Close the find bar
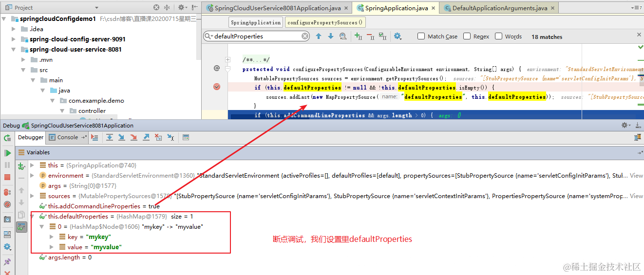The image size is (644, 275). [x=640, y=35]
